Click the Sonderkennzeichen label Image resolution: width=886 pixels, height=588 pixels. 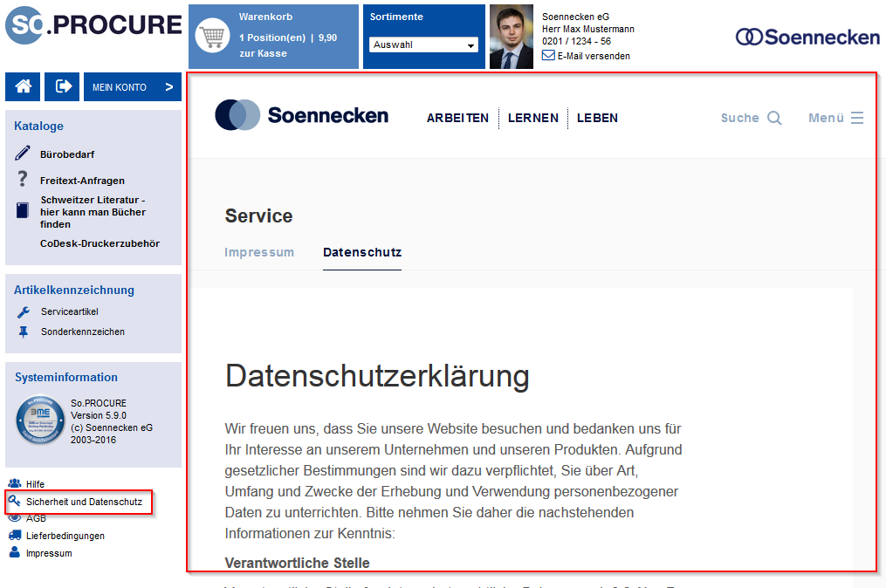pos(83,332)
